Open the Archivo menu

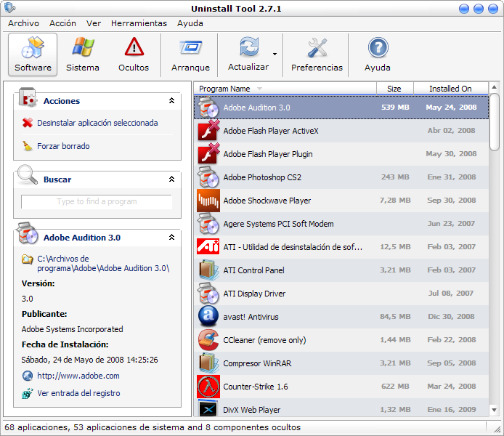(23, 23)
